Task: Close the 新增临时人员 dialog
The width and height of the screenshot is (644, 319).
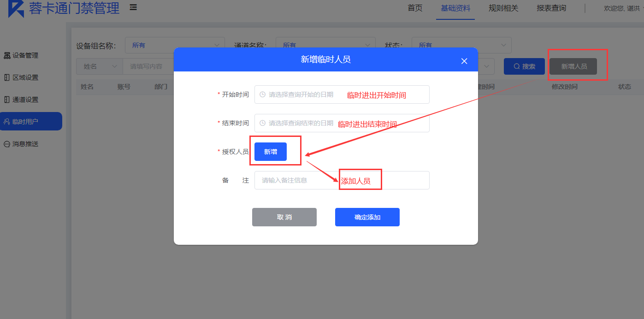Action: click(464, 61)
